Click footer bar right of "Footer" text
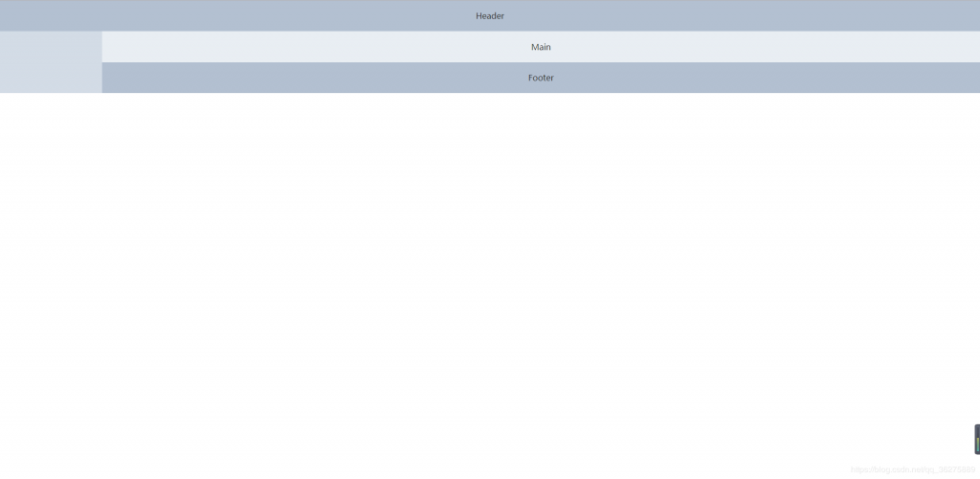The width and height of the screenshot is (980, 479). 766,78
